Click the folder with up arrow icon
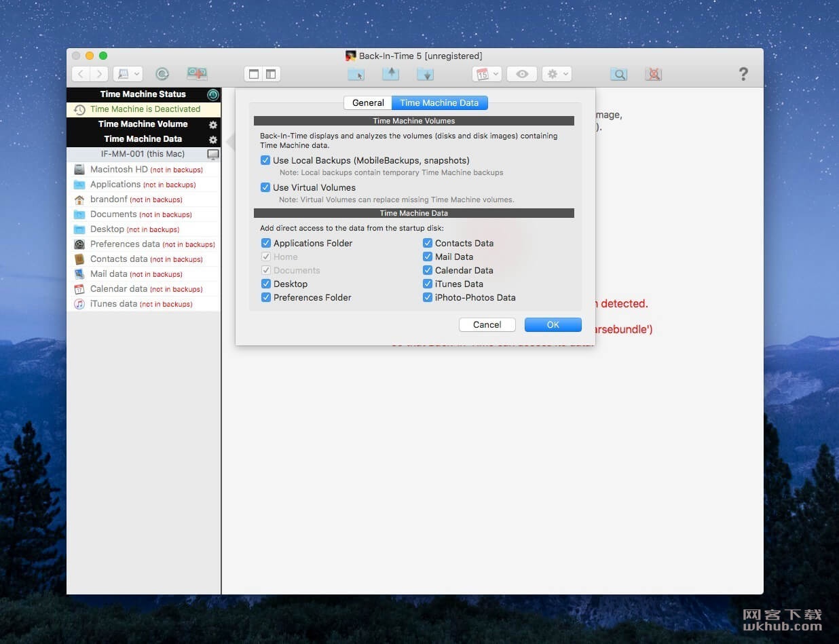The width and height of the screenshot is (839, 644). pyautogui.click(x=390, y=74)
